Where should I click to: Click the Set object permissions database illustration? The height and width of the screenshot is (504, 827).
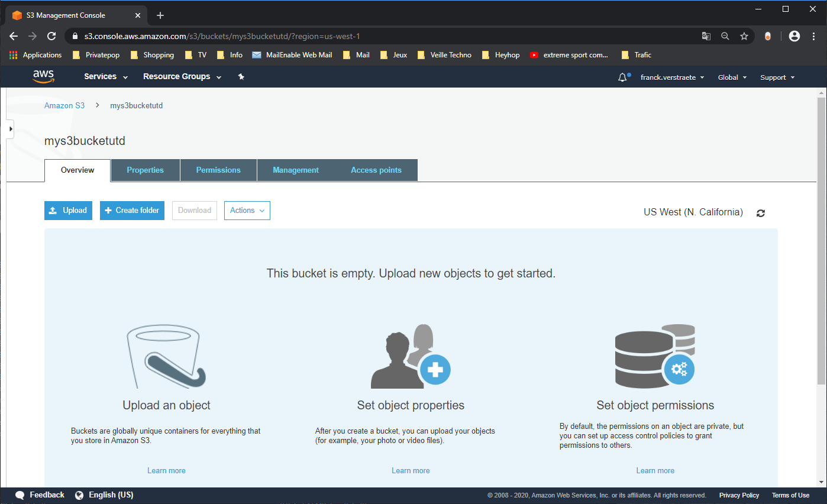(655, 356)
